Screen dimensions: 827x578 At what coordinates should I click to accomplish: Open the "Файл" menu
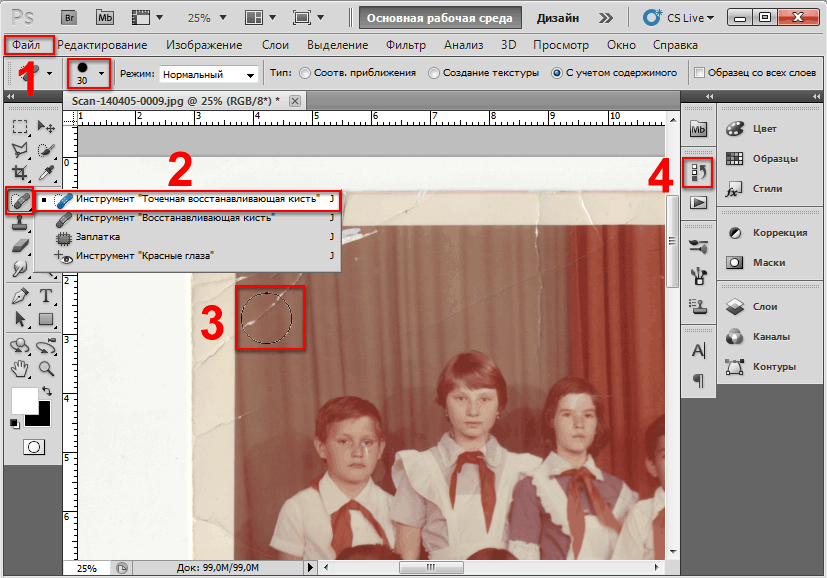[26, 45]
